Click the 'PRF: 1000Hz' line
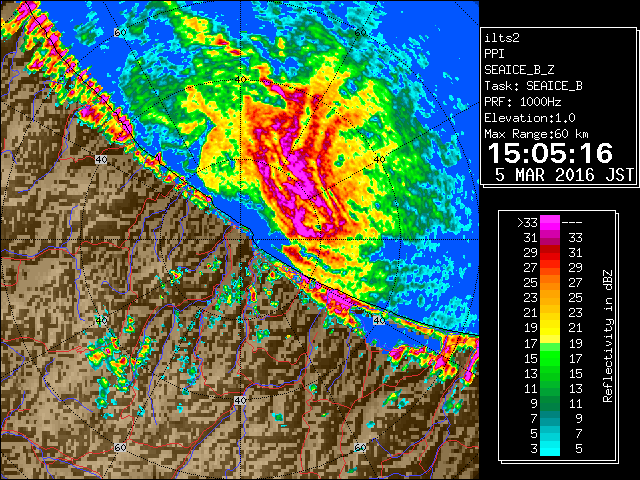 coord(523,102)
